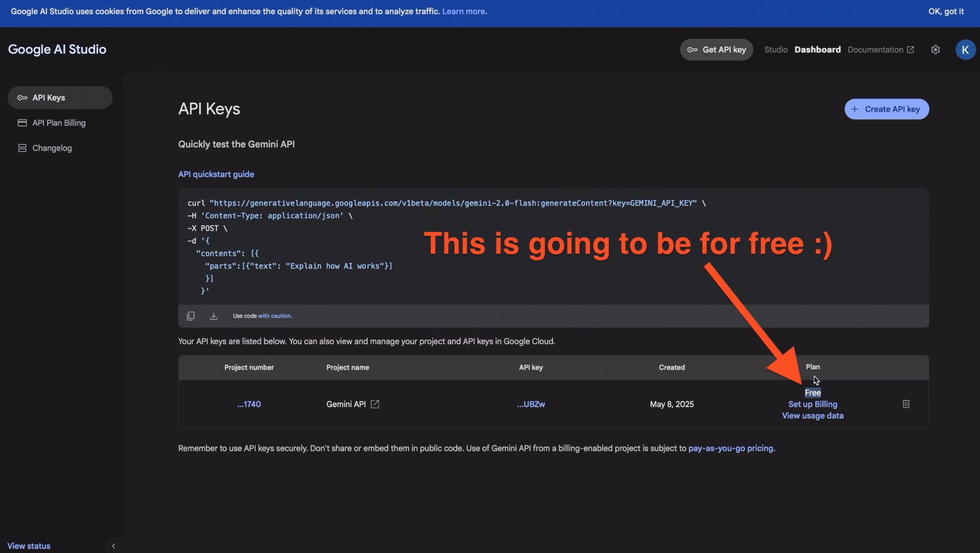Switch to the Dashboard tab
This screenshot has height=553, width=980.
click(817, 50)
